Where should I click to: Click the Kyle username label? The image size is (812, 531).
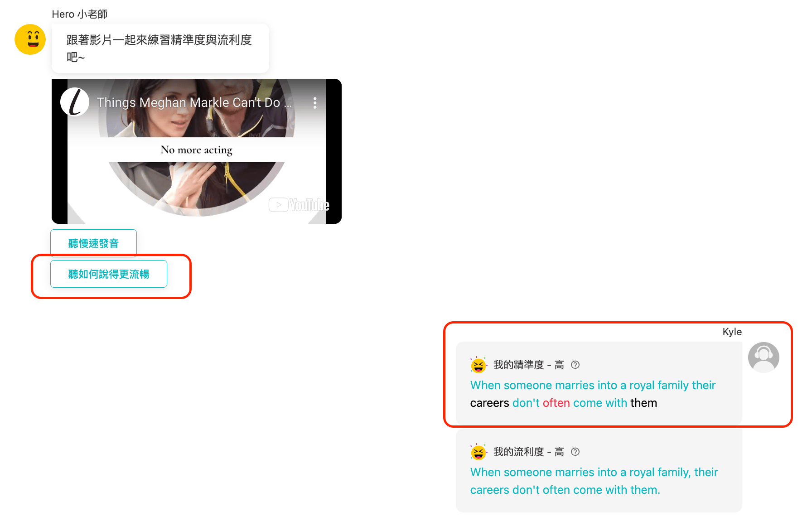[732, 332]
